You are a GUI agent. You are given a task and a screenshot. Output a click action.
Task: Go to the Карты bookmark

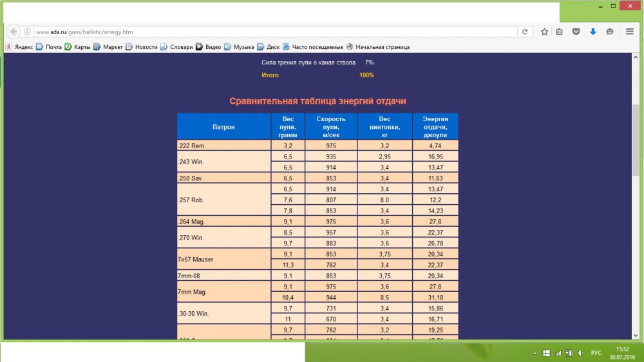(x=77, y=47)
